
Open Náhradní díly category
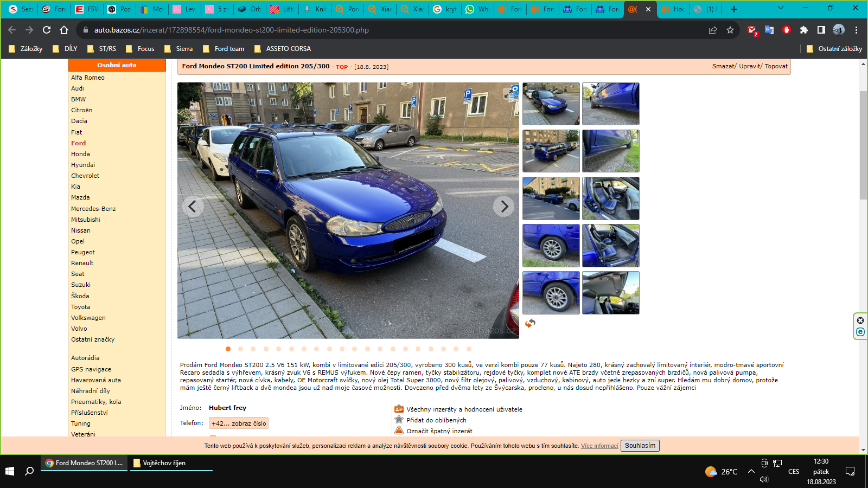[91, 391]
